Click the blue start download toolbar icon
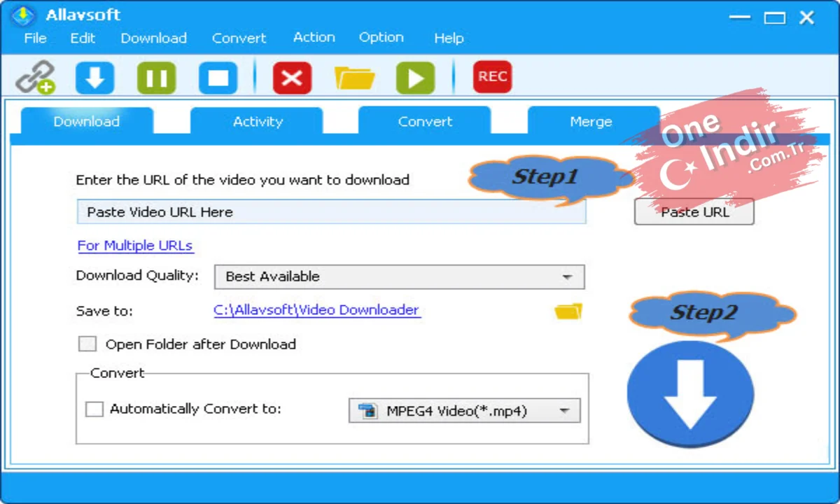 [x=95, y=77]
